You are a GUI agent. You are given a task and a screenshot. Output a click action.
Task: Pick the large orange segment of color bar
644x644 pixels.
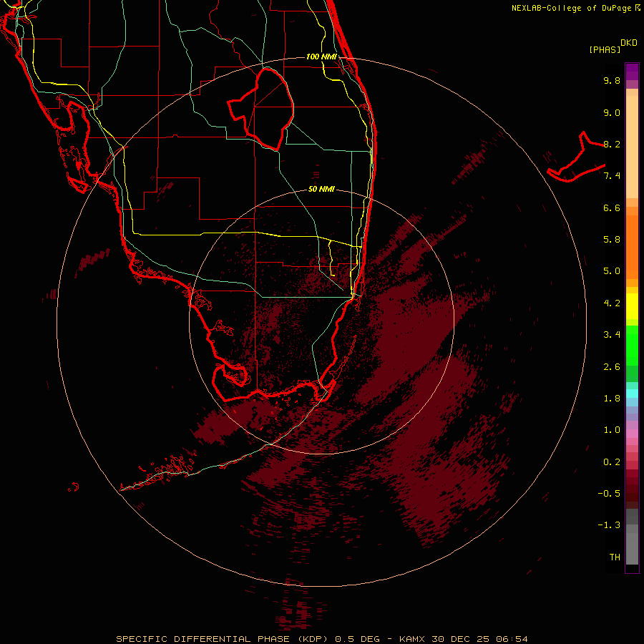pyautogui.click(x=632, y=246)
